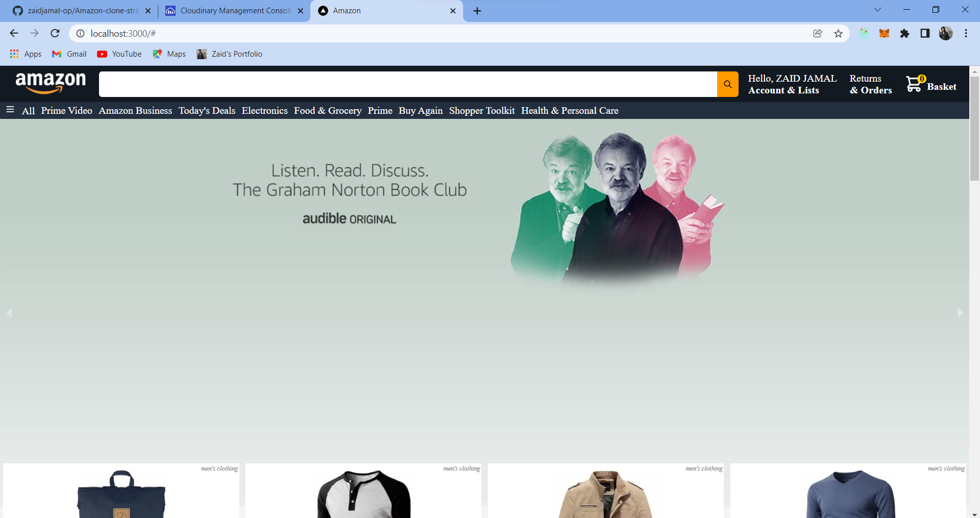The width and height of the screenshot is (980, 518).
Task: Bookmark this page with star icon
Action: 838,33
